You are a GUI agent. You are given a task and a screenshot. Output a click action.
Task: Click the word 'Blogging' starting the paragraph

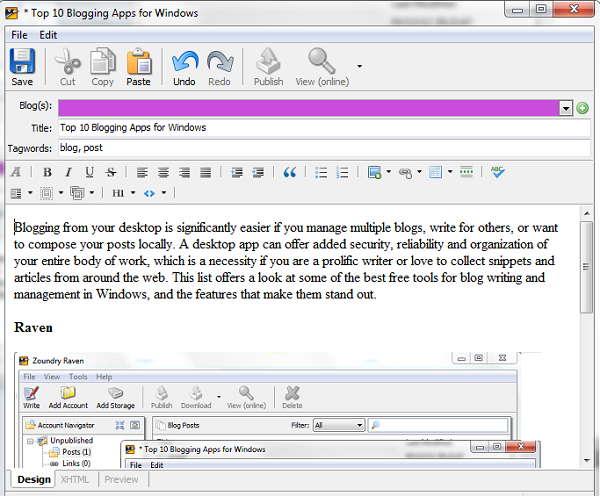point(37,228)
